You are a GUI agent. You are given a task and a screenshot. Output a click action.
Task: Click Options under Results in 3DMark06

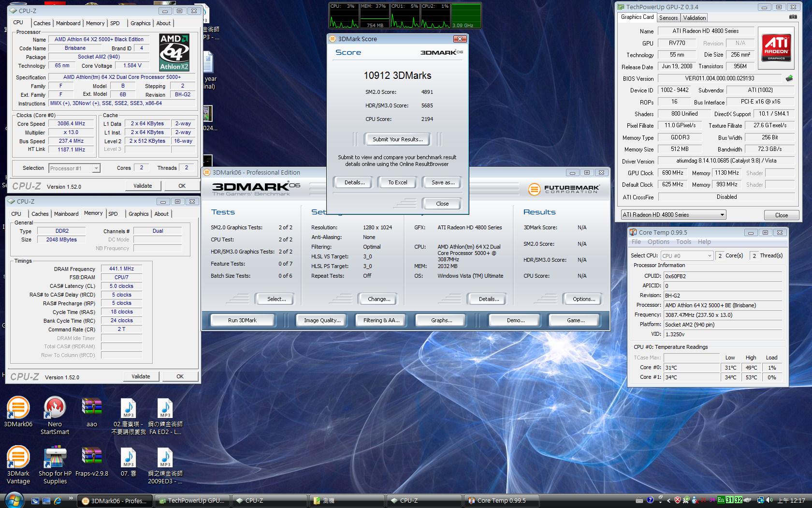(x=584, y=299)
